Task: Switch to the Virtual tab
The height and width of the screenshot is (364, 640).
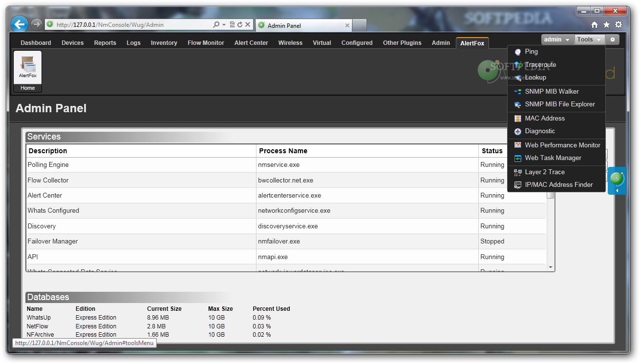Action: (322, 43)
